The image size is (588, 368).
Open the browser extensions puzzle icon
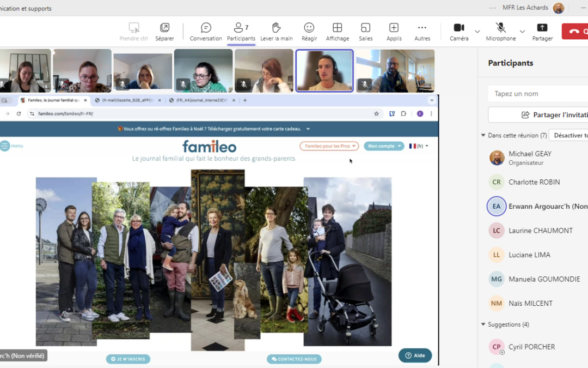[403, 113]
